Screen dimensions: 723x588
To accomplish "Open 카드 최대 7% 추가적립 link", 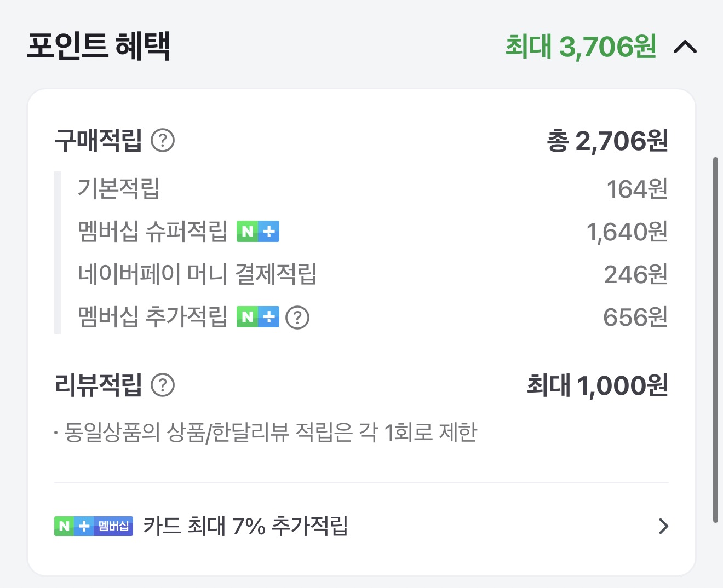I will 245,526.
